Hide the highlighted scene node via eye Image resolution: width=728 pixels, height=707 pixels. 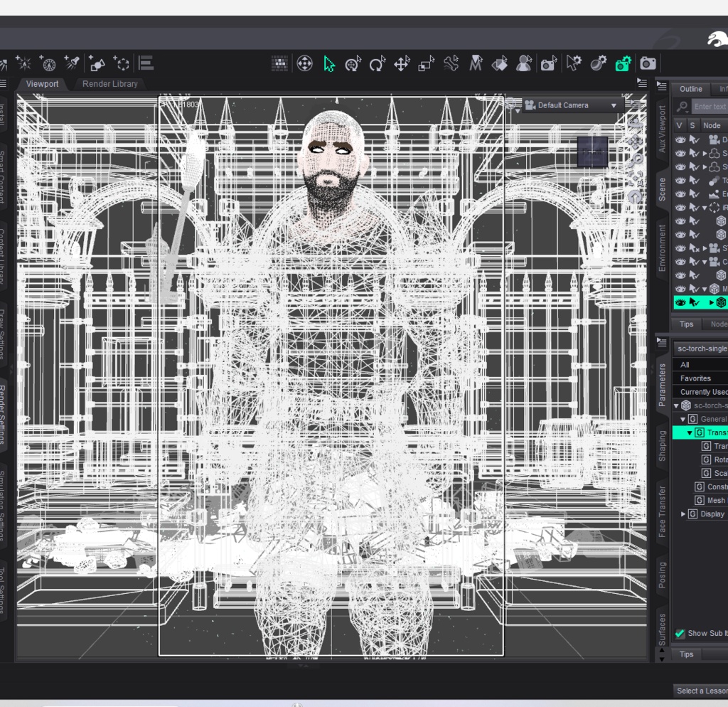pyautogui.click(x=680, y=302)
